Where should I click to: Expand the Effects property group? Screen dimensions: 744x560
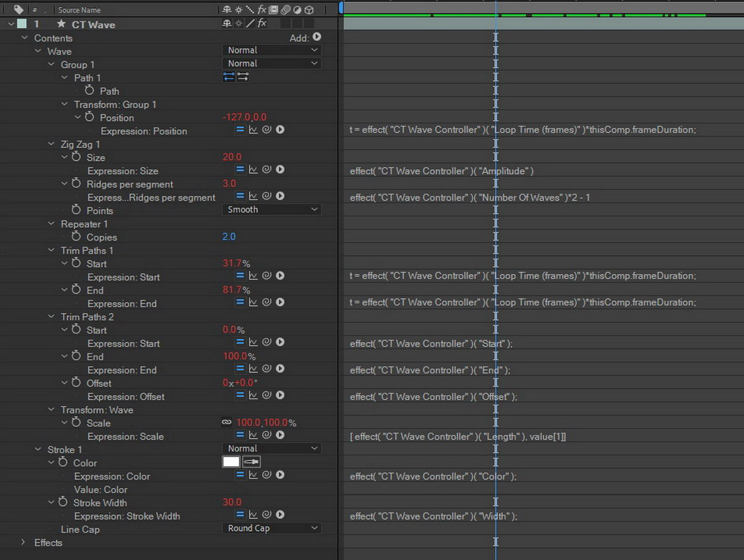click(24, 543)
